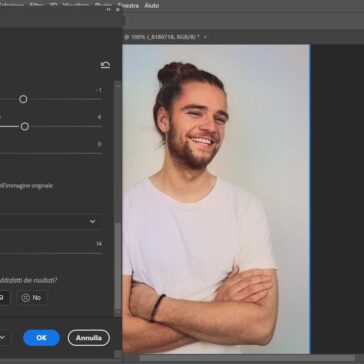
Task: Close the _8180718 document tab
Action: coord(205,37)
